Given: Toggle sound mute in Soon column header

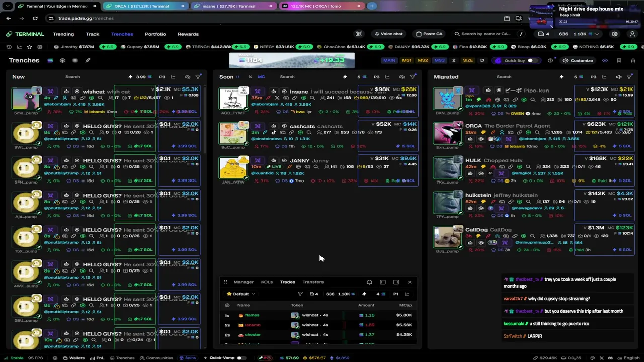Looking at the screenshot, I should click(x=401, y=77).
